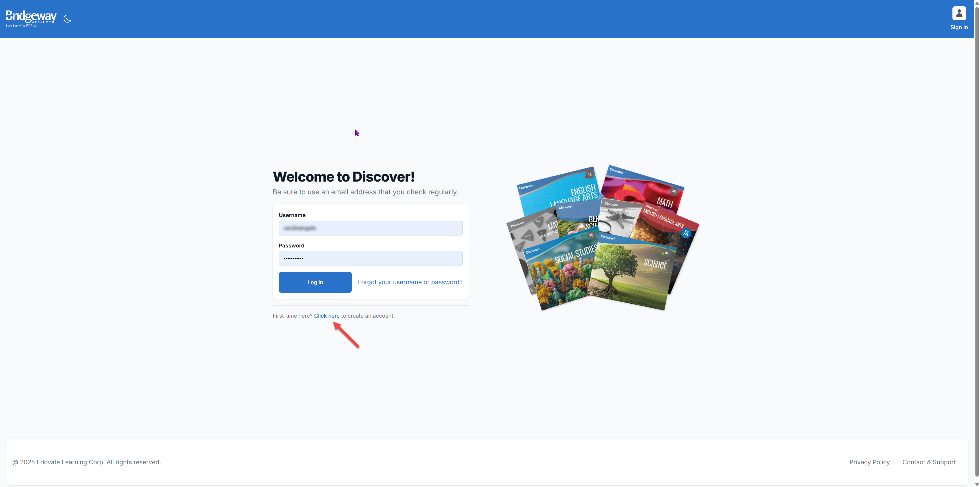The height and width of the screenshot is (487, 980).
Task: Open the Privacy Policy footer link
Action: [x=869, y=462]
